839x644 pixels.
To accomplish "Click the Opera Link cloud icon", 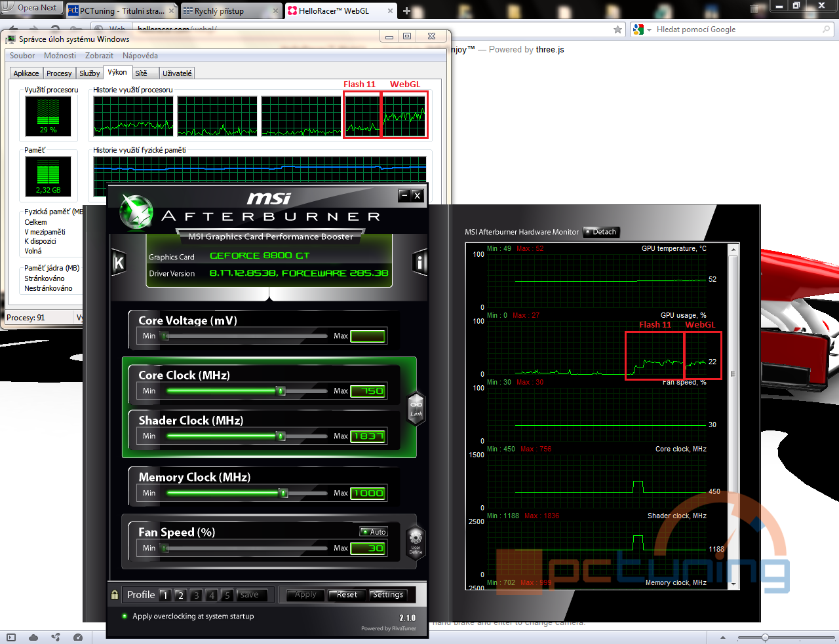I will [x=33, y=637].
